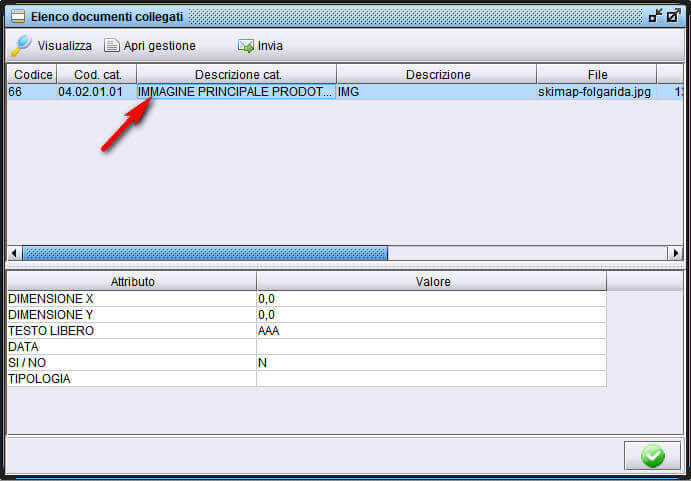Sort by the Cod. cat. column header
The image size is (691, 481).
click(97, 75)
